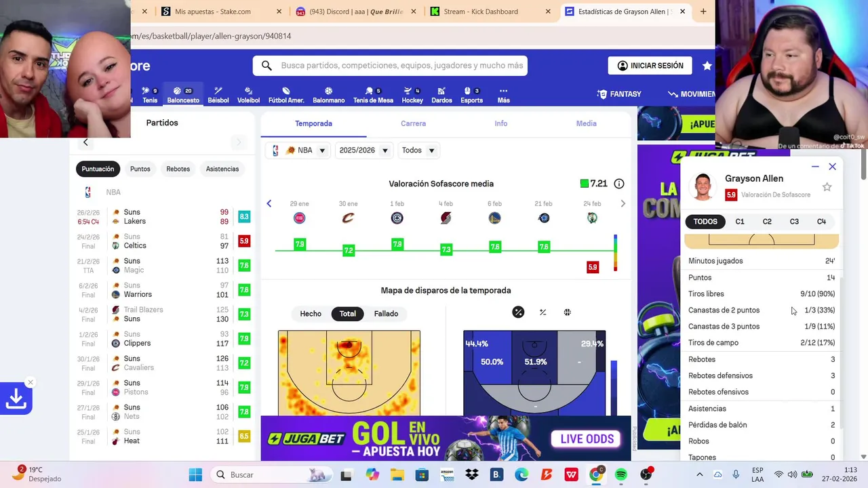868x488 pixels.
Task: Show Total shots on the map
Action: pyautogui.click(x=348, y=314)
